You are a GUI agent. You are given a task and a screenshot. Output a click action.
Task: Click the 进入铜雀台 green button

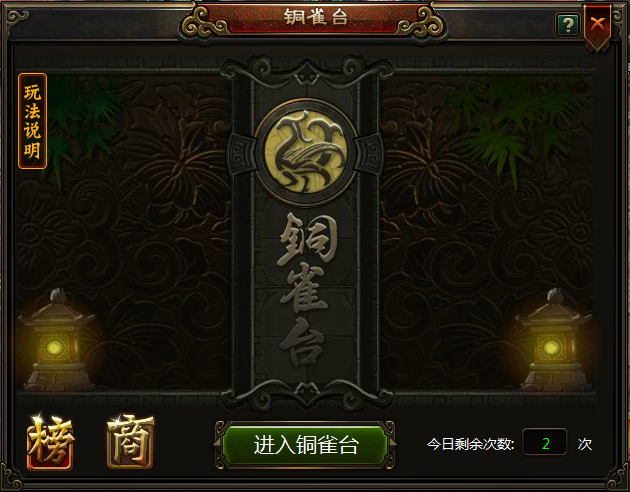coord(305,445)
